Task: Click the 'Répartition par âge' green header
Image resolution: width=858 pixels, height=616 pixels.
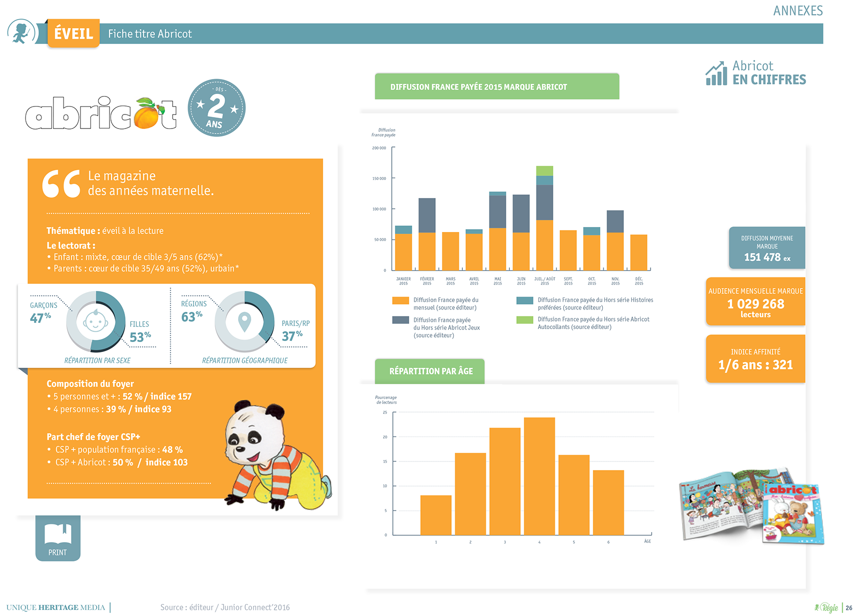Action: pyautogui.click(x=430, y=371)
